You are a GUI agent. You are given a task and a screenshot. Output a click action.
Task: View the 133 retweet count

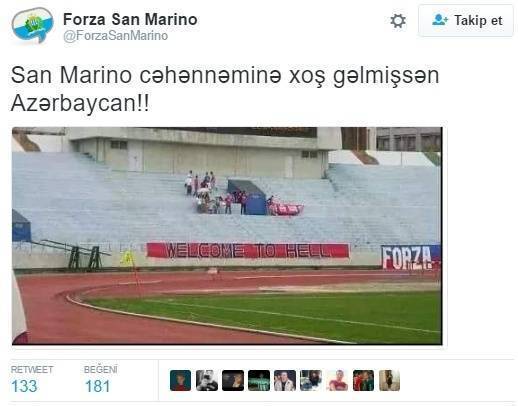coord(24,386)
